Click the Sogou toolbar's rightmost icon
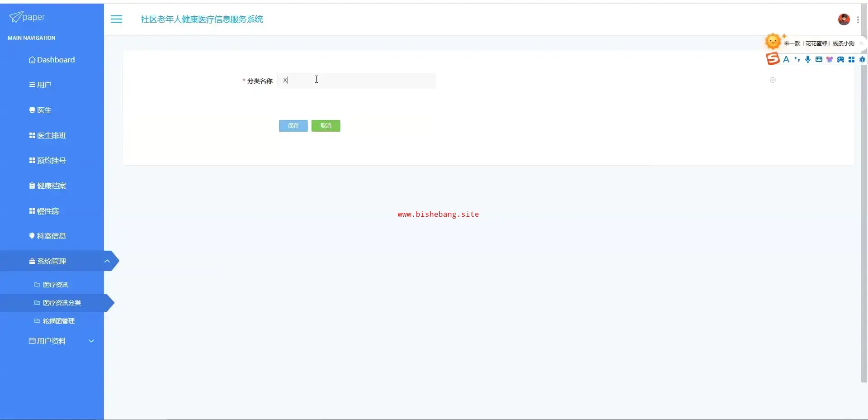The image size is (868, 420). [862, 59]
